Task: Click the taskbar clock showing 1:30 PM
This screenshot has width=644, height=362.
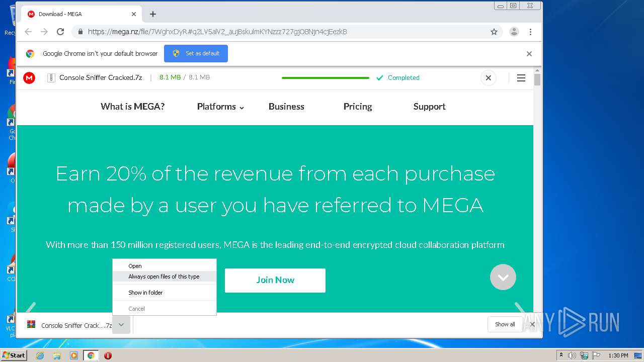Action: click(x=618, y=355)
